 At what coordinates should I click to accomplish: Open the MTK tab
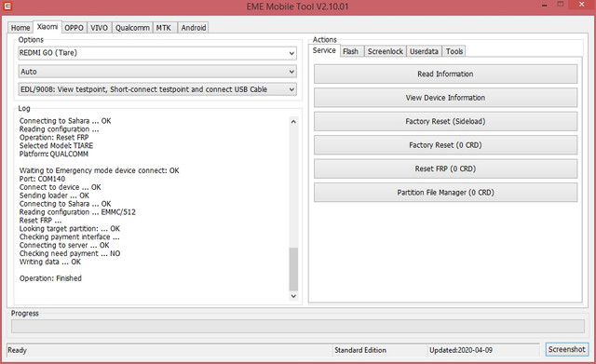click(164, 28)
